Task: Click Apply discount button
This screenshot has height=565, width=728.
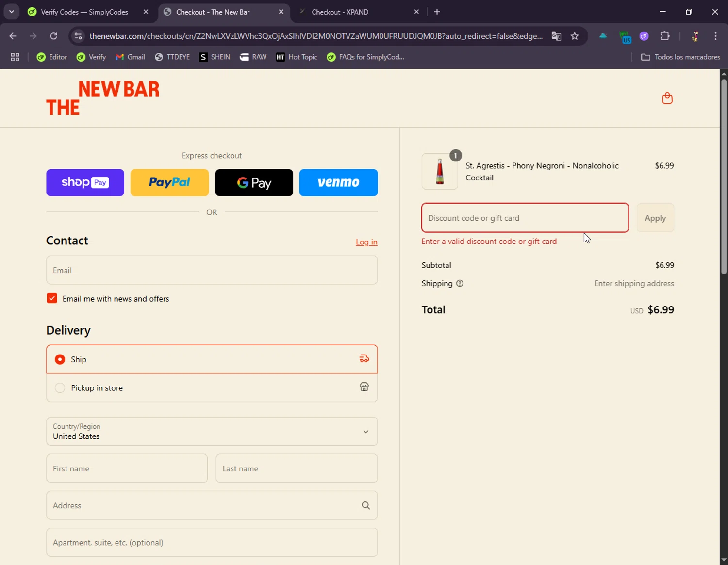Action: tap(655, 218)
